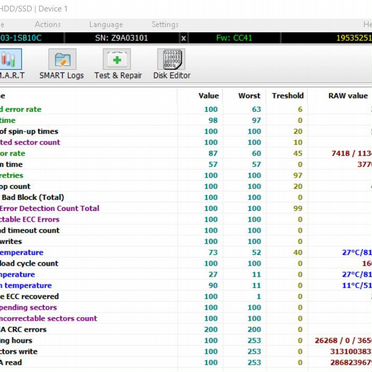The height and width of the screenshot is (372, 372).
Task: Select the sector count attribute row
Action: click(186, 142)
